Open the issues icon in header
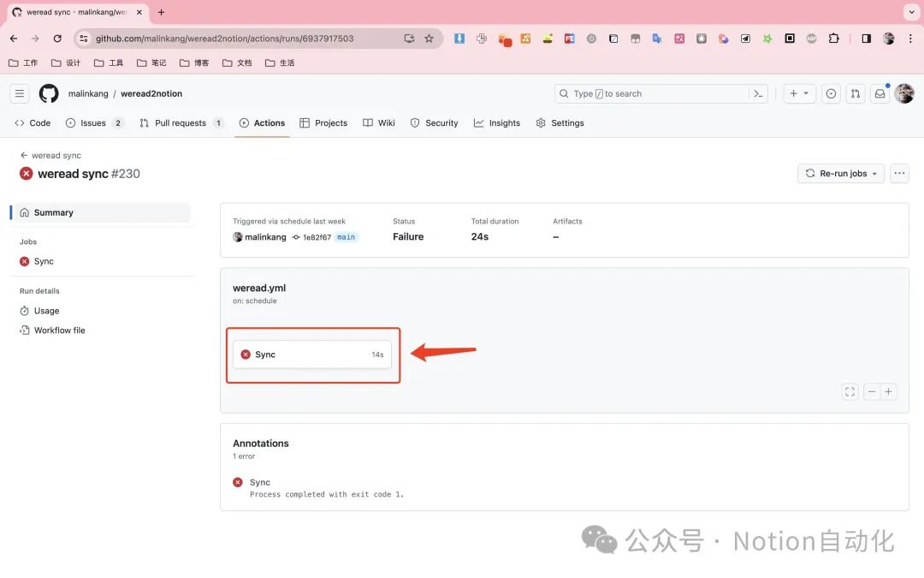This screenshot has height=578, width=924. tap(831, 93)
